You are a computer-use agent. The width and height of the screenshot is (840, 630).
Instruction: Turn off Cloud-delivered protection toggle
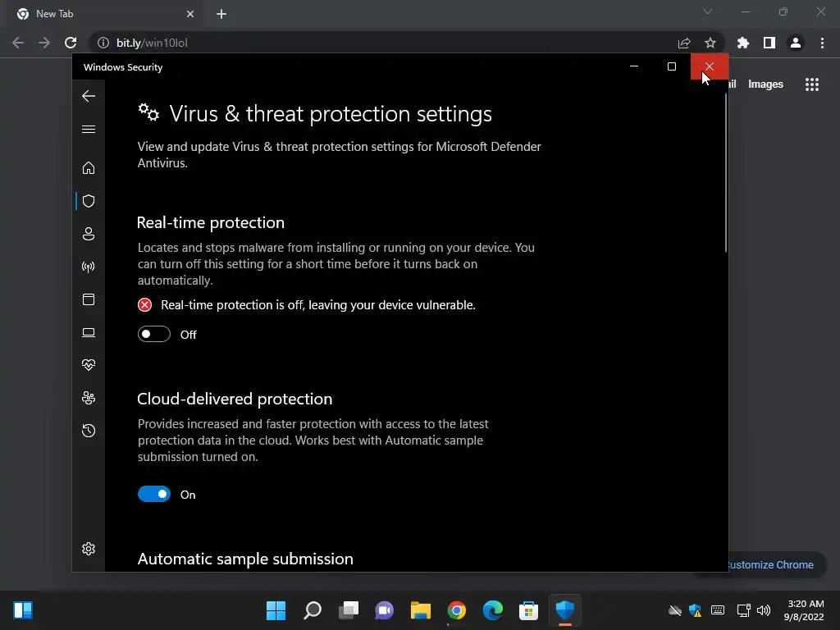pos(154,494)
